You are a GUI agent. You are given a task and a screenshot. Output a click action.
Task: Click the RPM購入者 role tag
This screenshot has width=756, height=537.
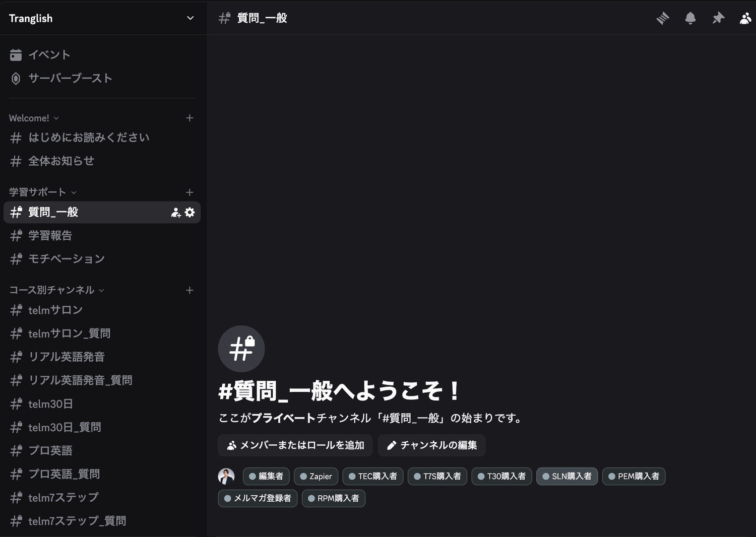[334, 498]
